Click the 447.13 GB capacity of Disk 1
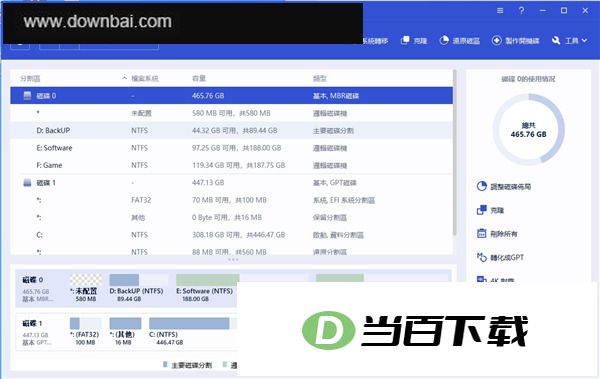 click(208, 183)
